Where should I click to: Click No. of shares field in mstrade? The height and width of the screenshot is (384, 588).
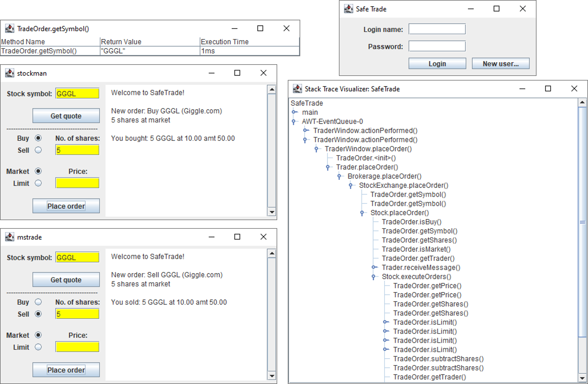pos(77,314)
